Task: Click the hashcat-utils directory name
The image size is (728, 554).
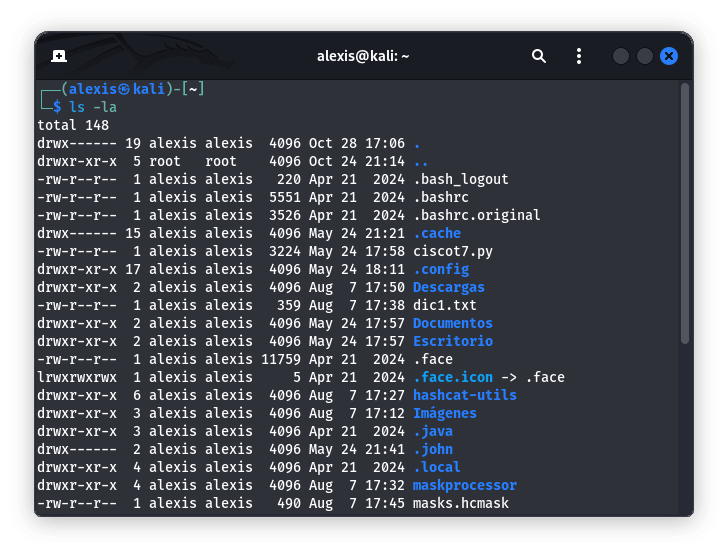Action: pos(465,395)
